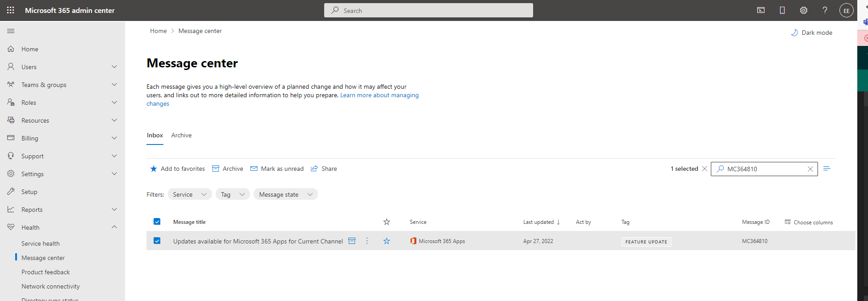
Task: Click the Message center breadcrumb
Action: [200, 31]
